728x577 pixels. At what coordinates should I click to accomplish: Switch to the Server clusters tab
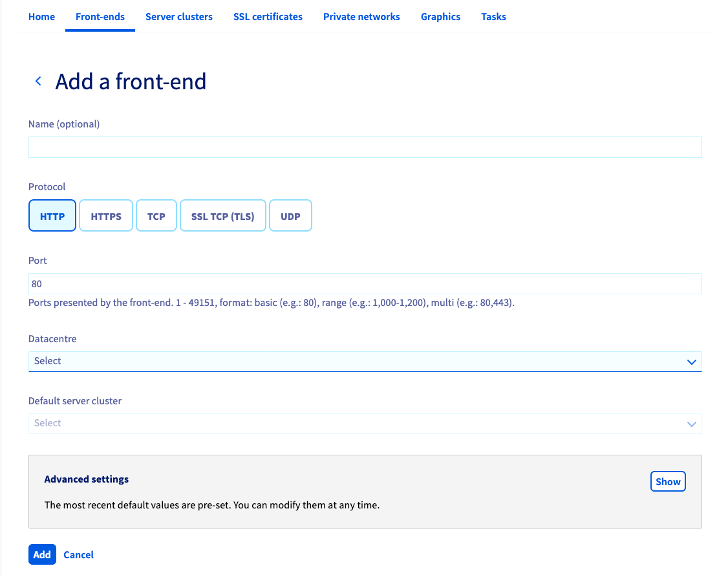point(179,16)
